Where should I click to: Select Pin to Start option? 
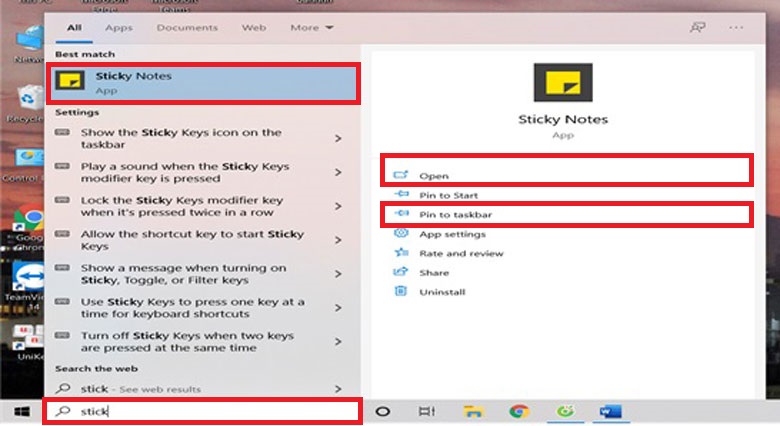[448, 195]
